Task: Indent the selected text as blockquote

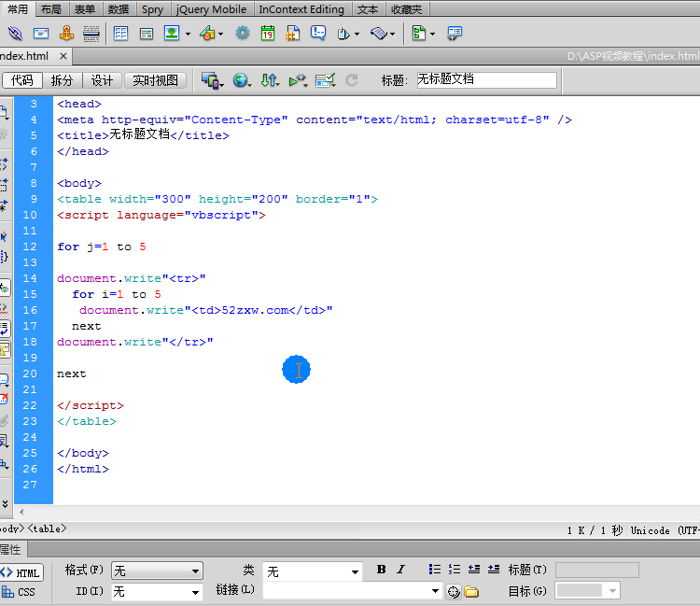Action: click(494, 569)
